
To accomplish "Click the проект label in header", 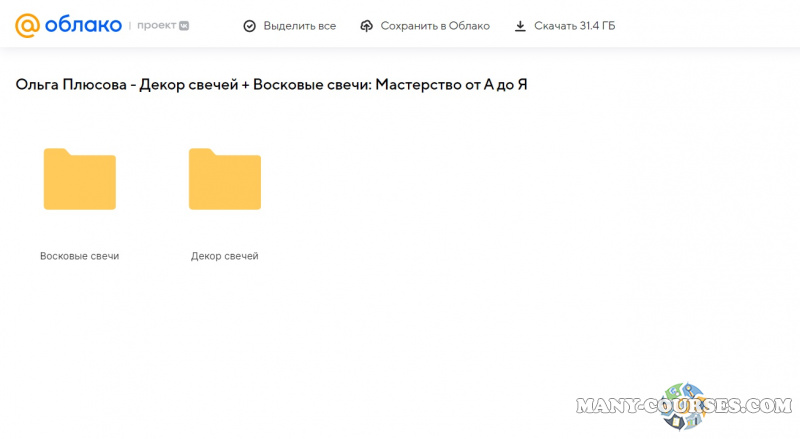I will 157,26.
